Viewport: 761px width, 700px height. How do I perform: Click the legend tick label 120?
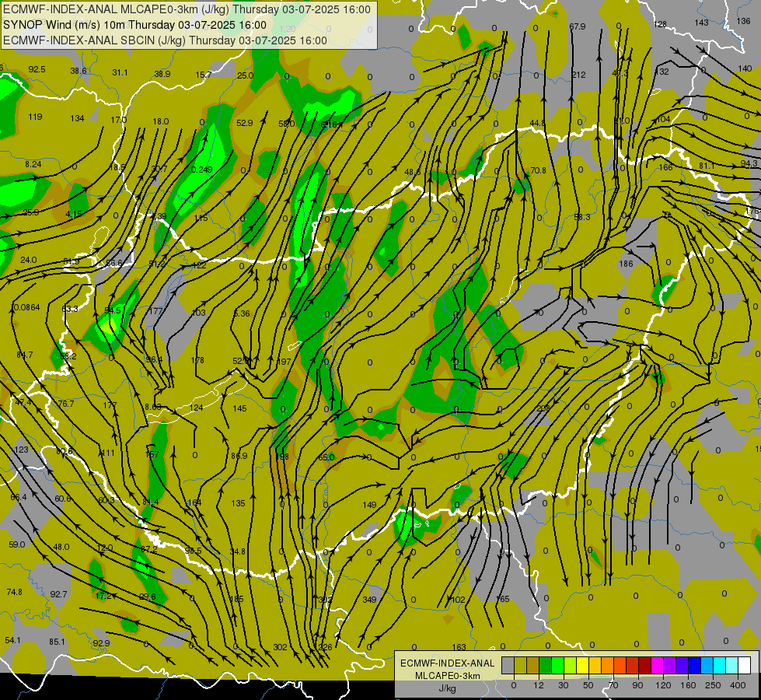(x=663, y=685)
